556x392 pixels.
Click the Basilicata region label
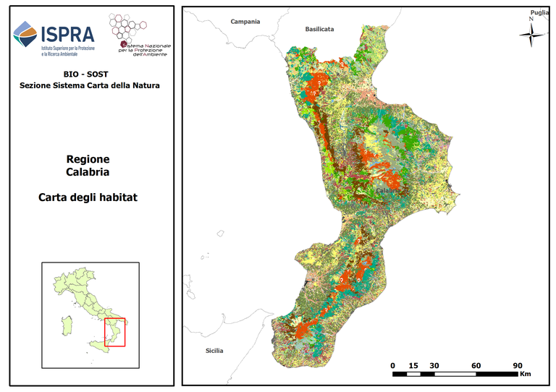click(x=319, y=30)
